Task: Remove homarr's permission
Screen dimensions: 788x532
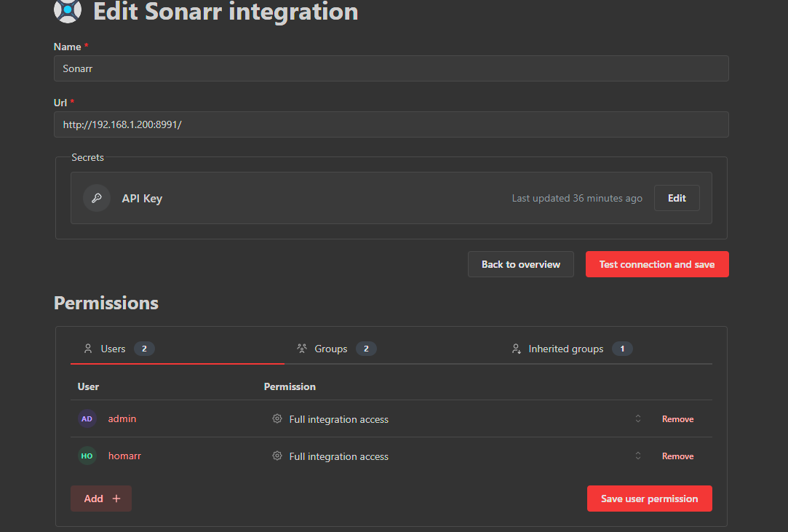Action: [x=677, y=456]
